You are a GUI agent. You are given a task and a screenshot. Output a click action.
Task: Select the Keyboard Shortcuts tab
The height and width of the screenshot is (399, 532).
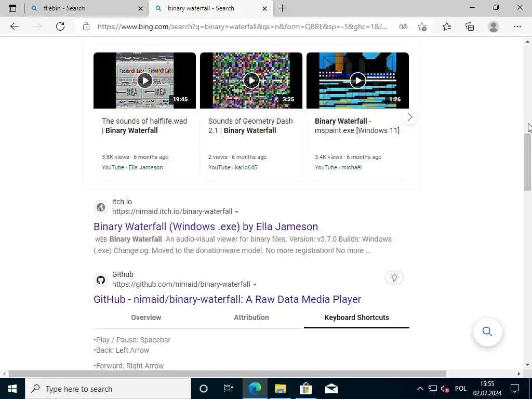click(x=356, y=317)
